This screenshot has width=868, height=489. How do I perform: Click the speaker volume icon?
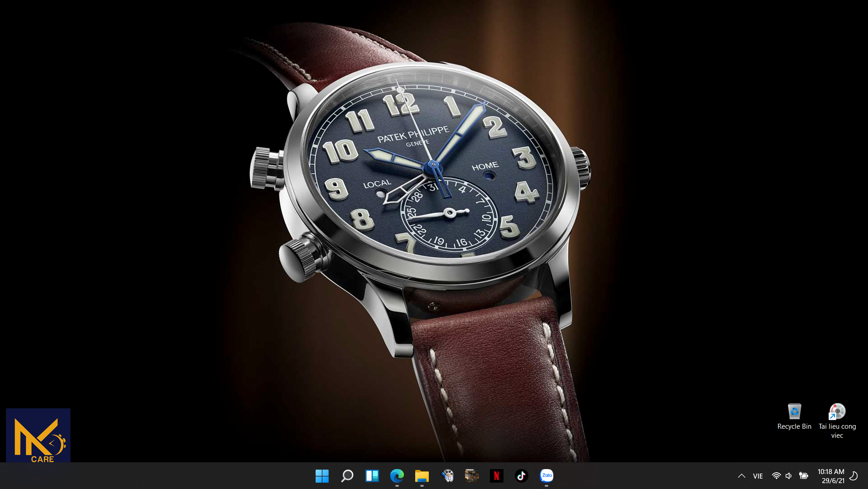click(x=789, y=476)
